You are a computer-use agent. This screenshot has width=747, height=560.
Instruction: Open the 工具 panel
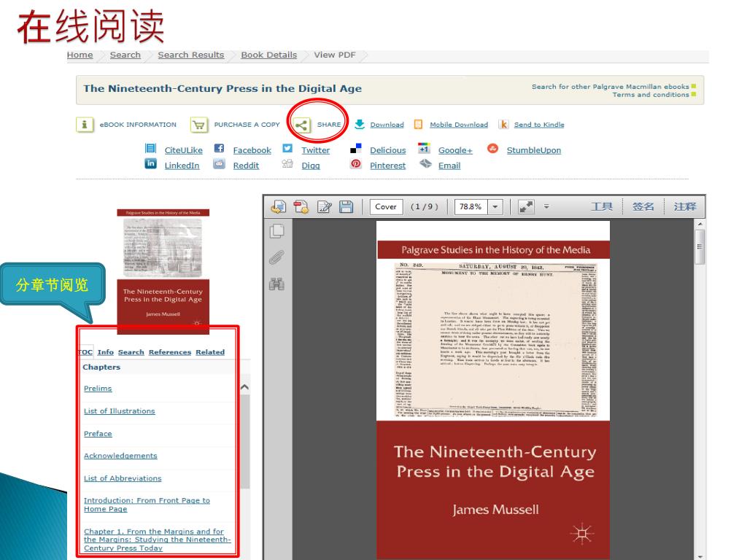[601, 206]
